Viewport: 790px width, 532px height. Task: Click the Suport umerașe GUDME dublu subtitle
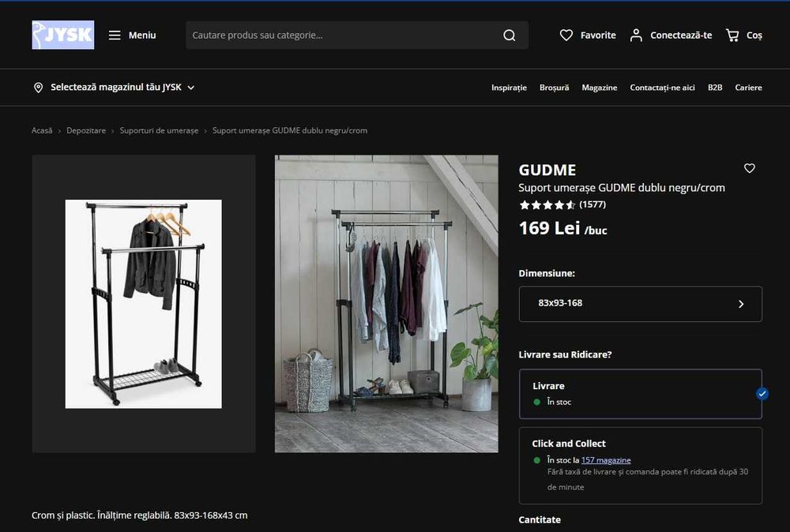tap(622, 188)
